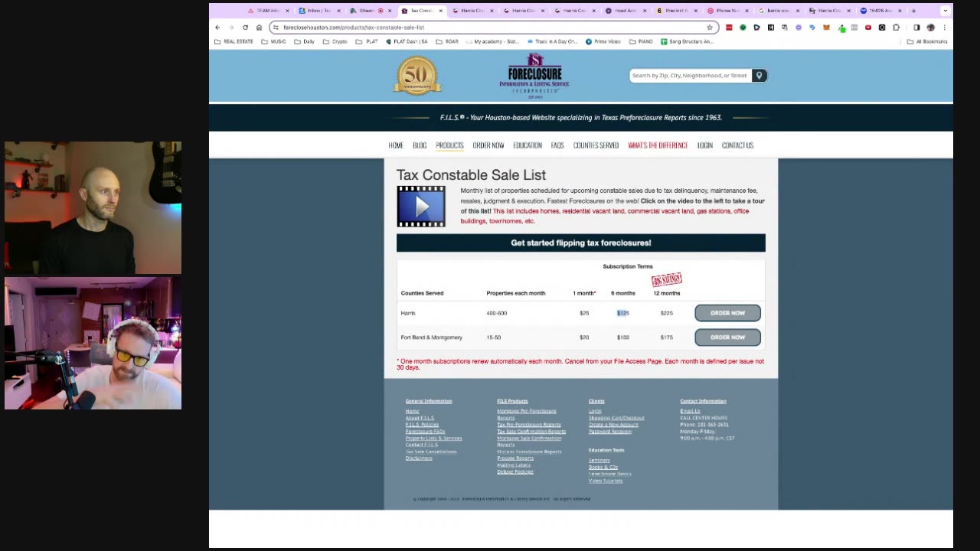This screenshot has height=551, width=980.
Task: Open footer Mailing Labels link
Action: click(514, 465)
